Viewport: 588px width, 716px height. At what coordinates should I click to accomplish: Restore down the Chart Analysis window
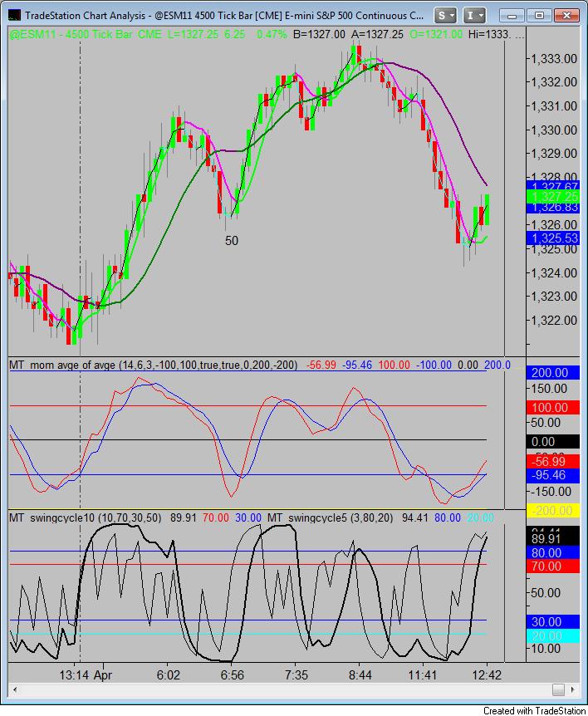pyautogui.click(x=539, y=16)
